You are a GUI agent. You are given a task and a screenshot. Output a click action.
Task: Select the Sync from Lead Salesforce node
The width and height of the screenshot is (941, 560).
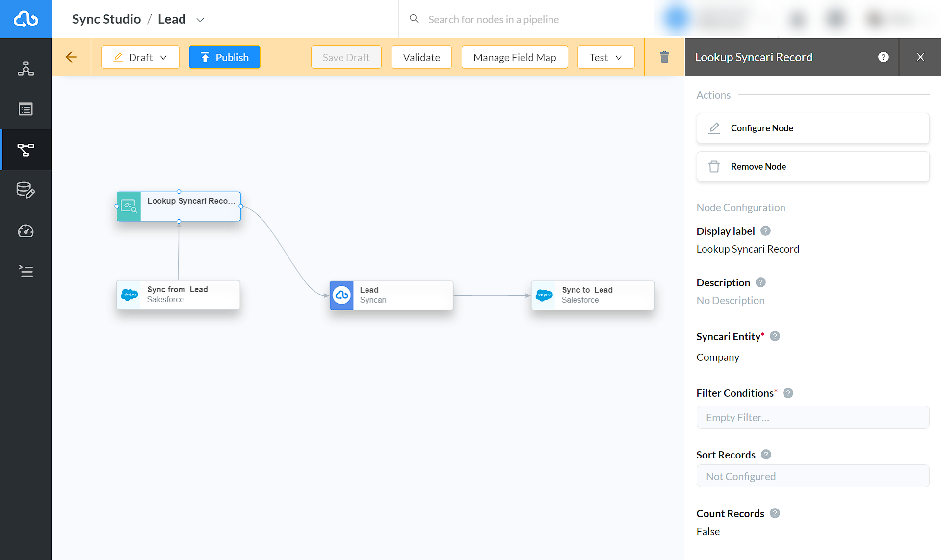178,295
